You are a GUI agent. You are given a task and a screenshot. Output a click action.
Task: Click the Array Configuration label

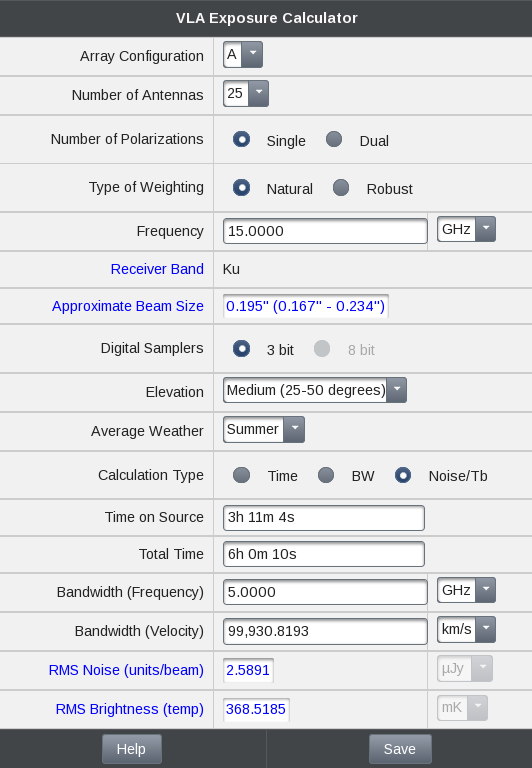click(142, 56)
